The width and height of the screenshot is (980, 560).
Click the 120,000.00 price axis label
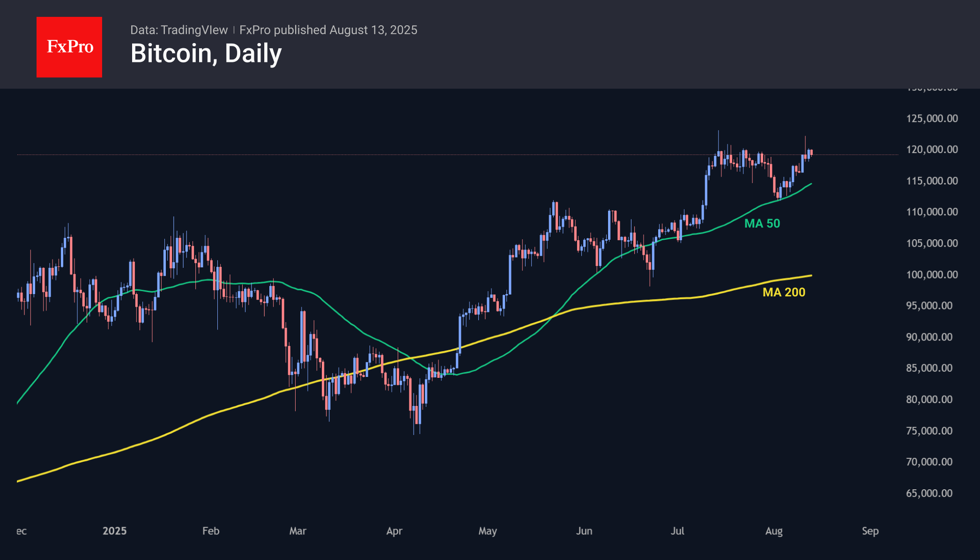coord(932,149)
